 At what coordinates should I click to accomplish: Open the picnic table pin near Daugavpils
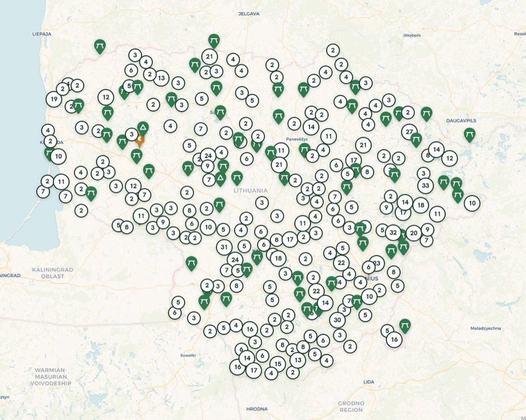click(x=470, y=134)
